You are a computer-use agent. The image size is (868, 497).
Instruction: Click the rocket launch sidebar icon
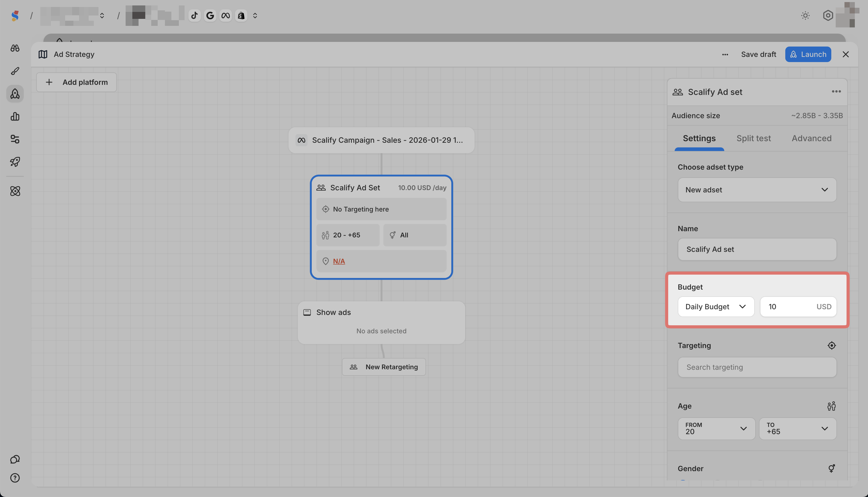(15, 161)
